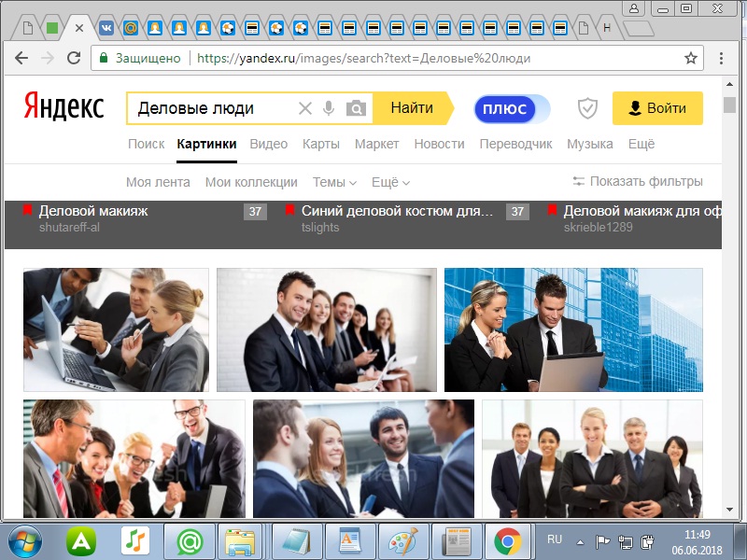
Task: Open the Деловой макияж collection by shutareff-al
Action: (93, 211)
